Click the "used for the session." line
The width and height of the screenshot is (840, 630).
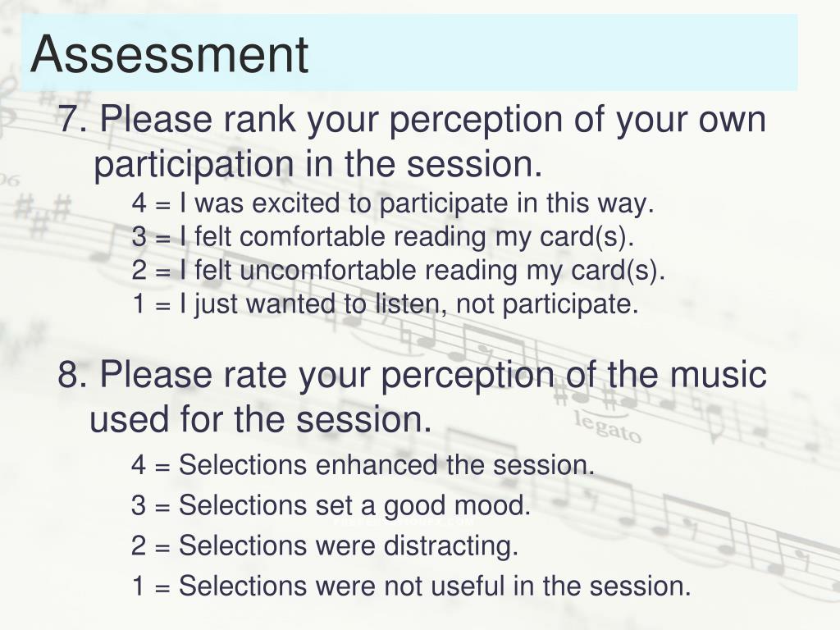[x=260, y=420]
